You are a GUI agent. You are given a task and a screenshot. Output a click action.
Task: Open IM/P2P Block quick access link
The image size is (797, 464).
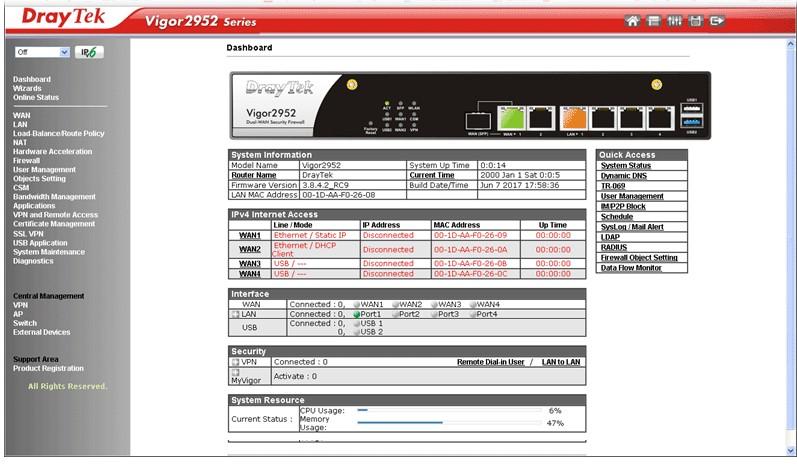[x=623, y=206]
